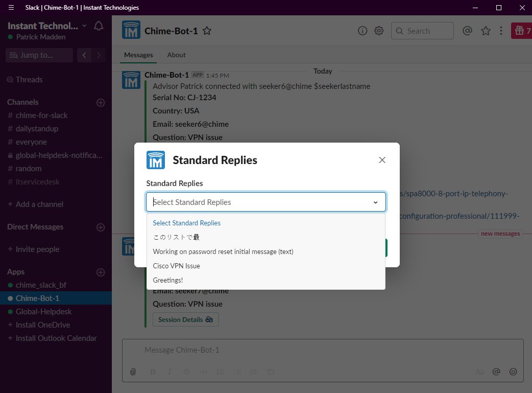Open the Jump to quick switcher
Image resolution: width=532 pixels, height=393 pixels.
point(39,55)
